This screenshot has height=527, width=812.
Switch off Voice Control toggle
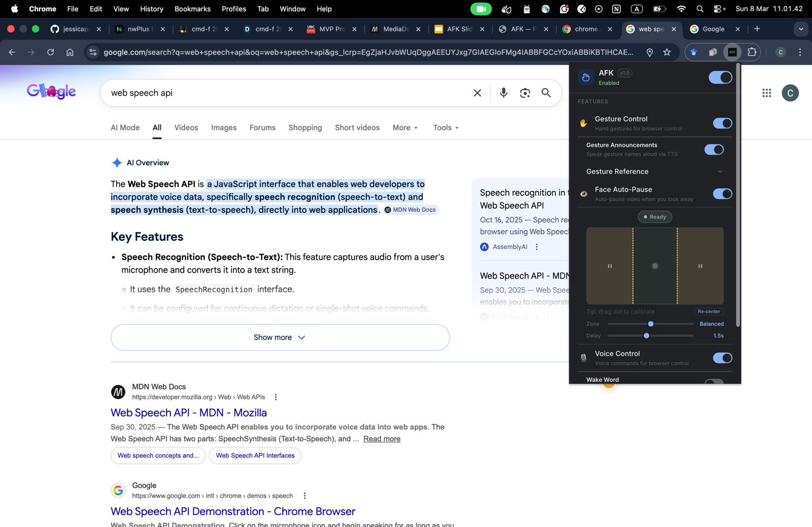click(x=722, y=358)
